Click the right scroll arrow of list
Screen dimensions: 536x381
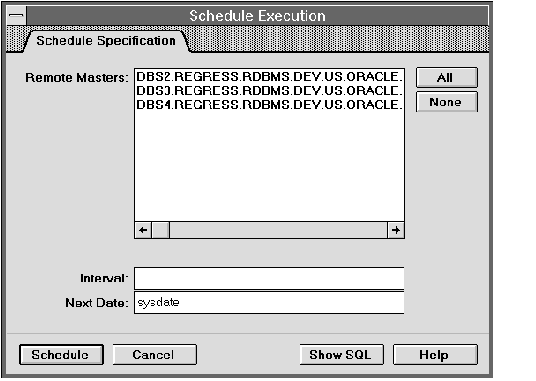(396, 230)
